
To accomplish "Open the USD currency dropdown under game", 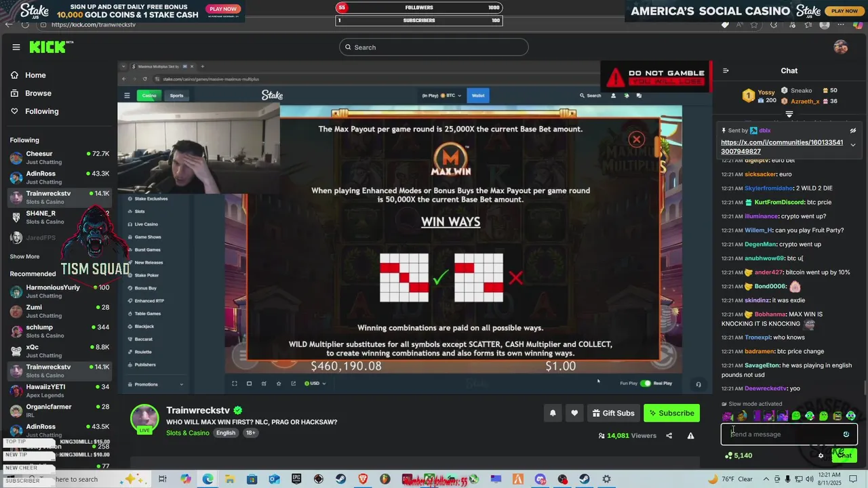I will (x=315, y=384).
